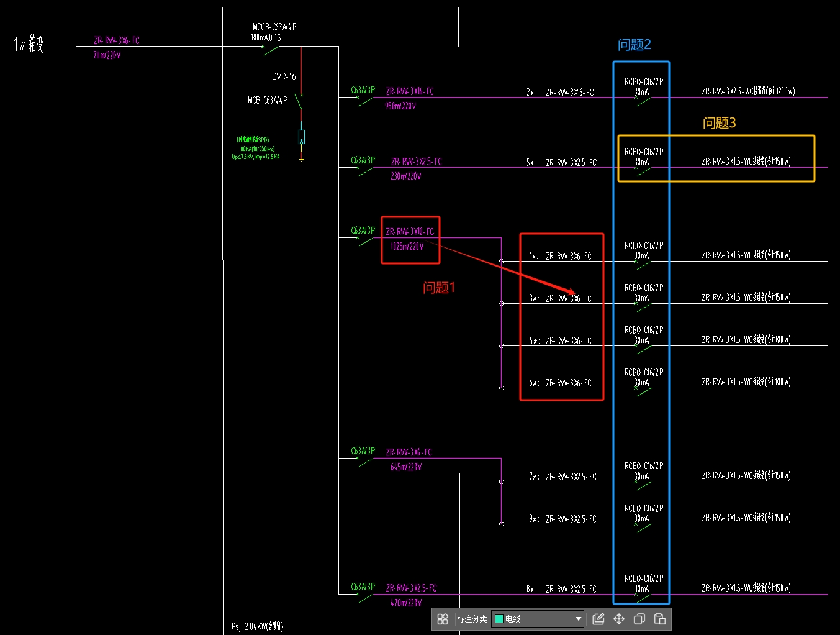
Task: Click the 'Psj=2.84KW' text at bottom
Action: pos(257,626)
